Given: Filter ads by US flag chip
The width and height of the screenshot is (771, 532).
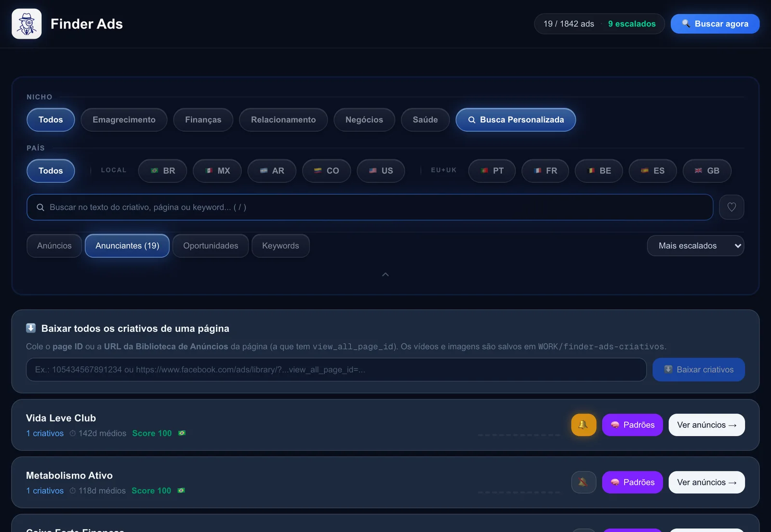Looking at the screenshot, I should 381,170.
